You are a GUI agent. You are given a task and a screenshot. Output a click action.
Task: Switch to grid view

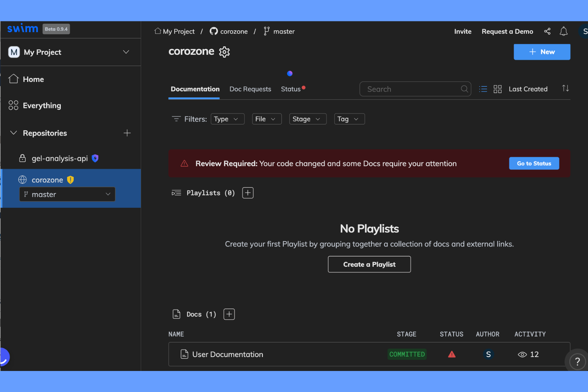(497, 89)
